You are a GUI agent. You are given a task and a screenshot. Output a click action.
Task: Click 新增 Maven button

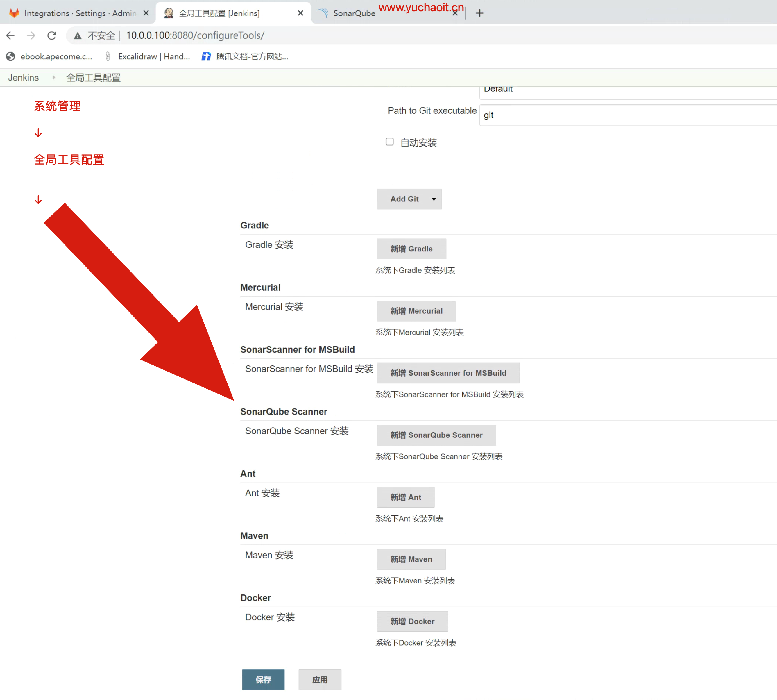[411, 559]
